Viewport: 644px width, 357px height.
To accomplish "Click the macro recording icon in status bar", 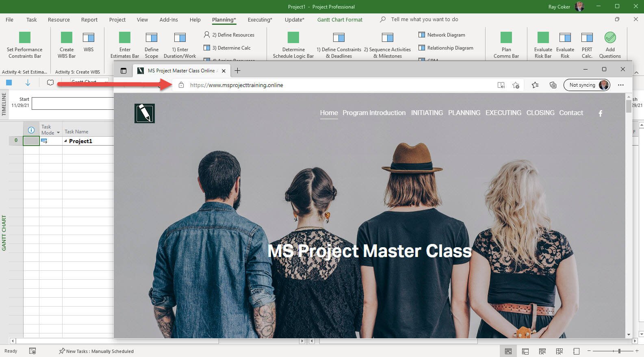I will click(x=33, y=351).
